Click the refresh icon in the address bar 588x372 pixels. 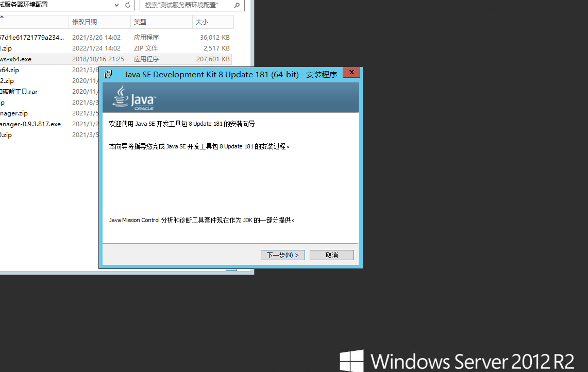click(128, 5)
